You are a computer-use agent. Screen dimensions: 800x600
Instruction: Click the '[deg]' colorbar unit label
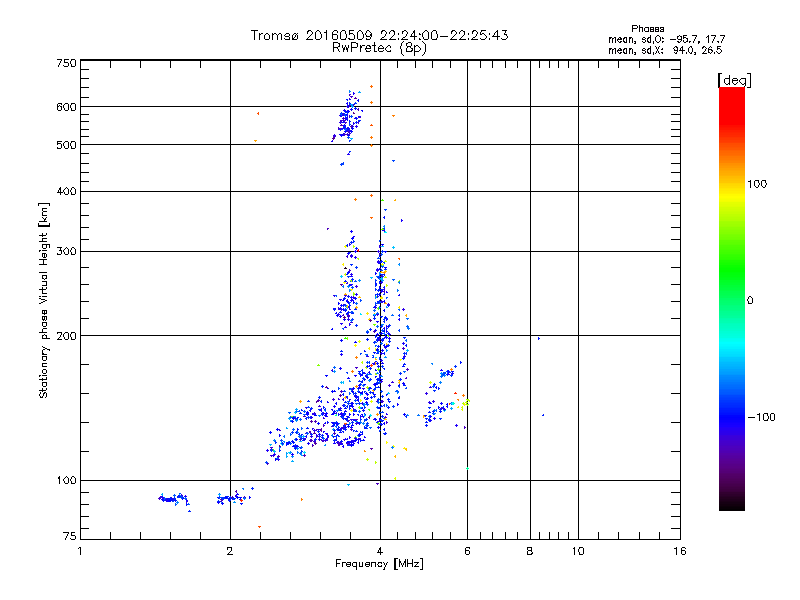[x=734, y=80]
